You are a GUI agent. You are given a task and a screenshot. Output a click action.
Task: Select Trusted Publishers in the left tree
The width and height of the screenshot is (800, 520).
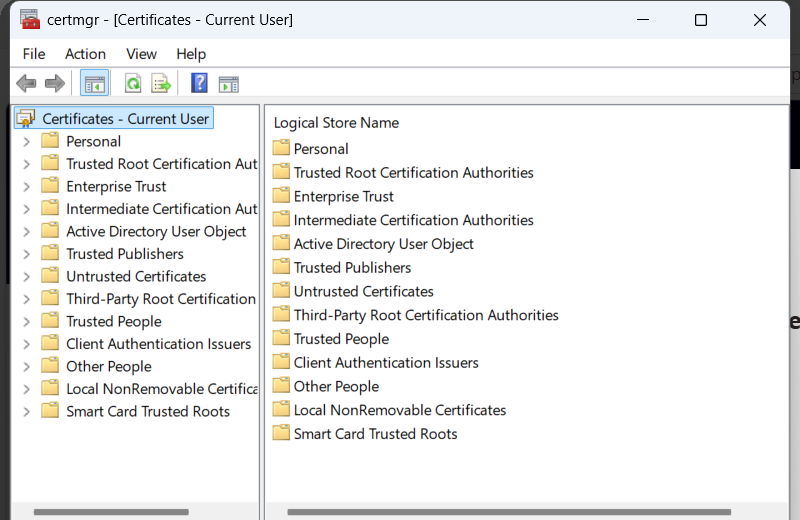coord(124,254)
